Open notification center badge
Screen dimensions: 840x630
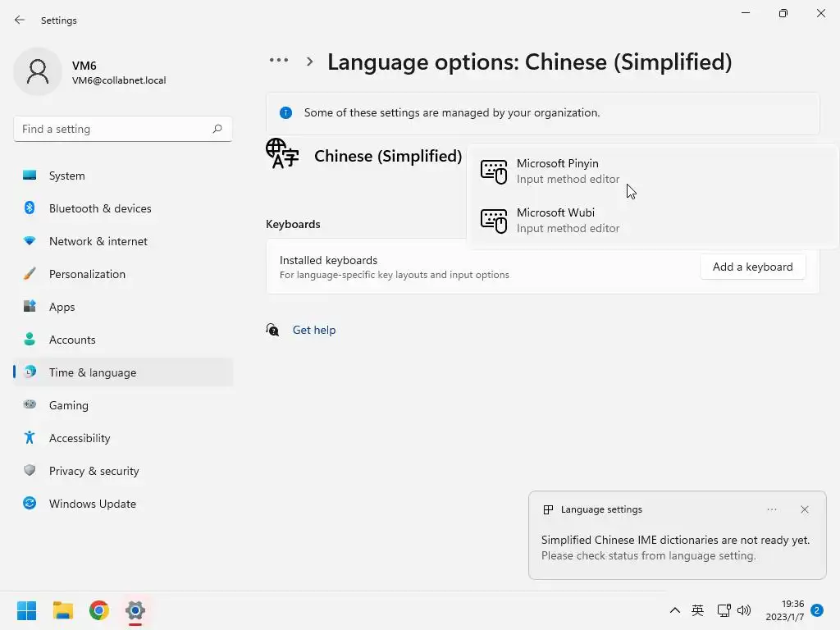pyautogui.click(x=817, y=610)
